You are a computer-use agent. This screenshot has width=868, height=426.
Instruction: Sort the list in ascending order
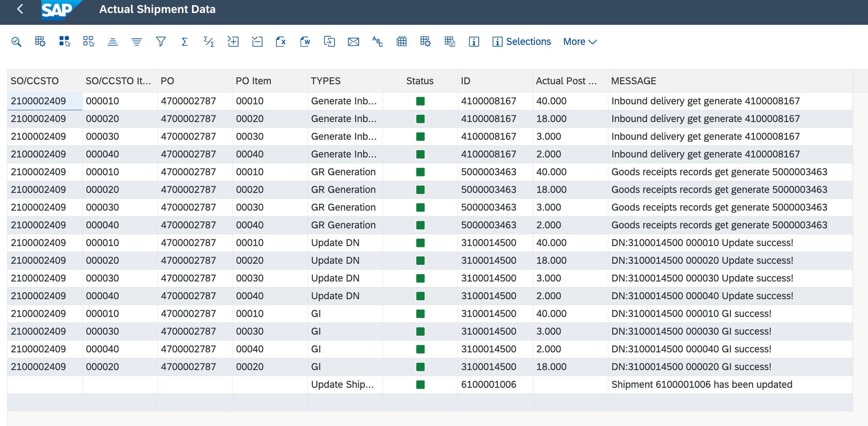pos(113,42)
